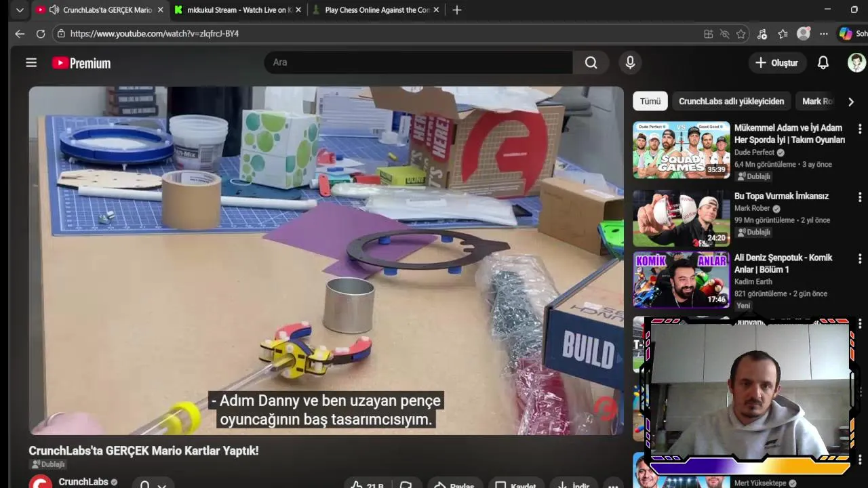This screenshot has width=868, height=488.
Task: Open YouTube notifications bell
Action: [823, 62]
